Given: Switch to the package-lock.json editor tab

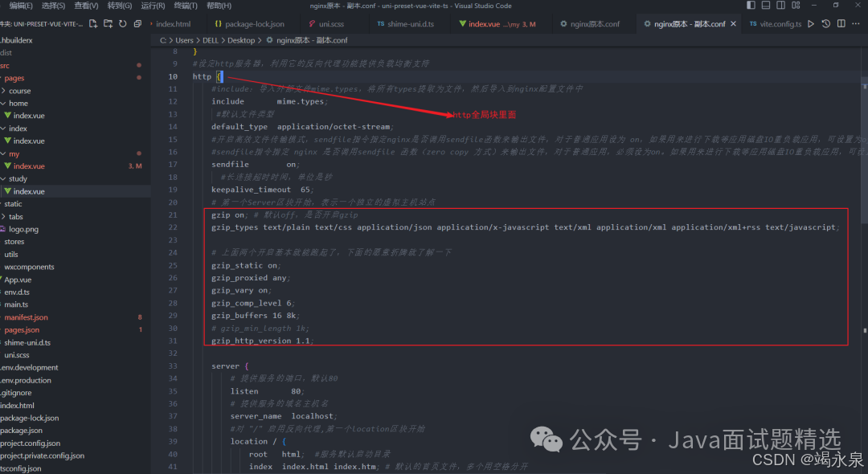Looking at the screenshot, I should [255, 24].
